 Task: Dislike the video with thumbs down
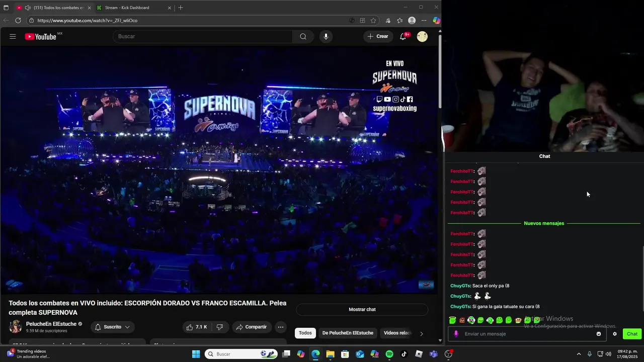click(220, 327)
